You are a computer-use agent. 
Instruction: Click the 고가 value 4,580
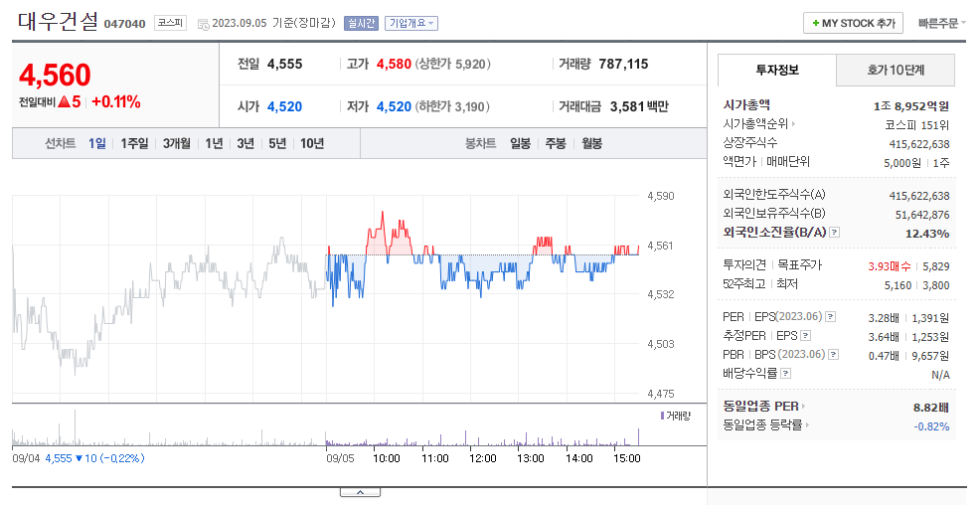coord(394,64)
